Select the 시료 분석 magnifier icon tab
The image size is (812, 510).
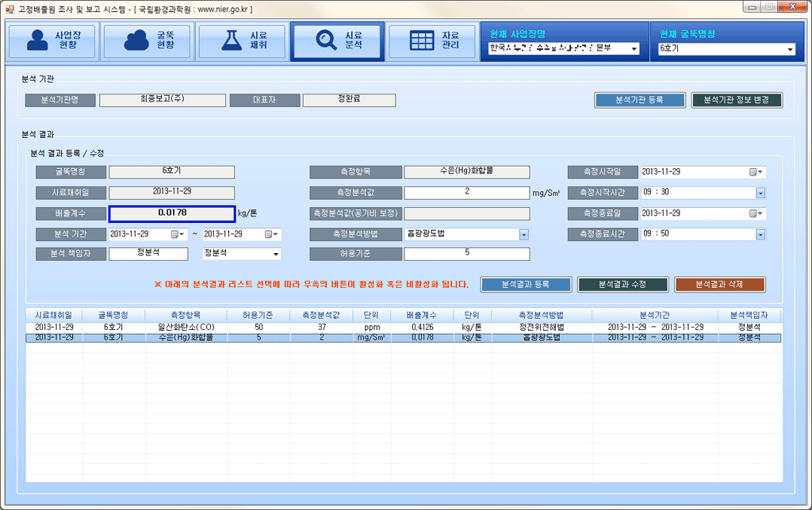pos(337,41)
